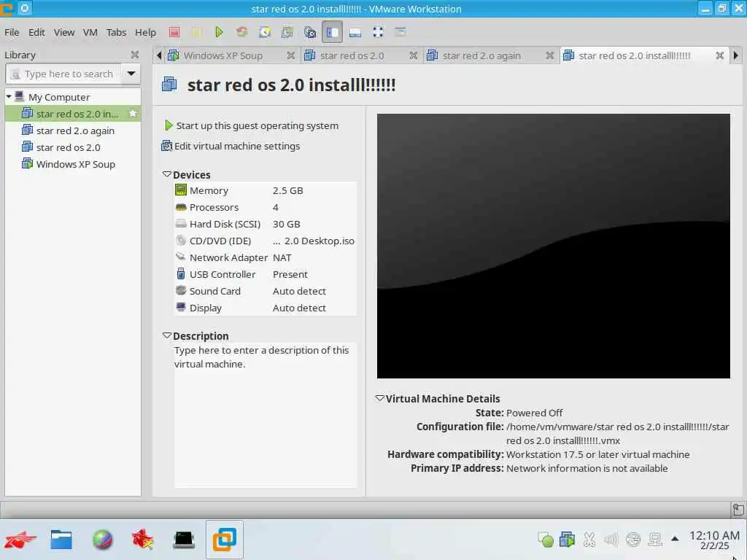Click the Restart guest toolbar icon

pos(242,32)
